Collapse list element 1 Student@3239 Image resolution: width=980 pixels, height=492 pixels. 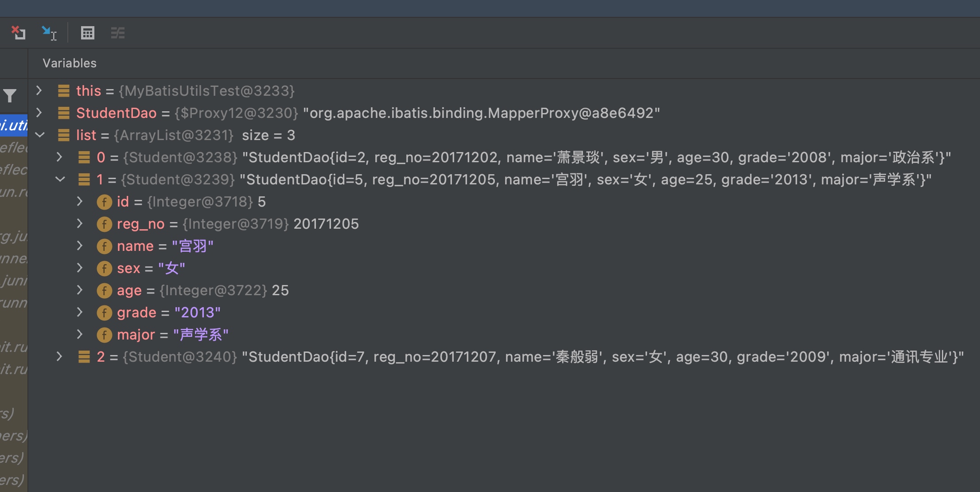pos(60,180)
